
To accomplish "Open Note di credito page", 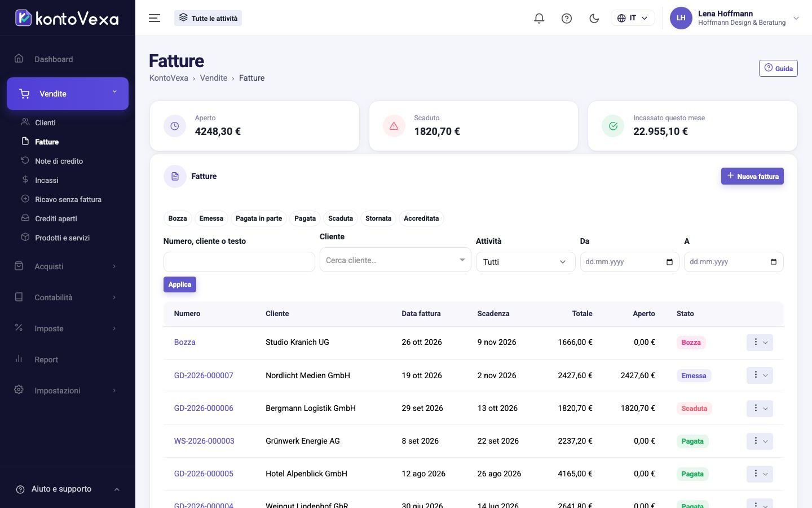I will (x=59, y=161).
